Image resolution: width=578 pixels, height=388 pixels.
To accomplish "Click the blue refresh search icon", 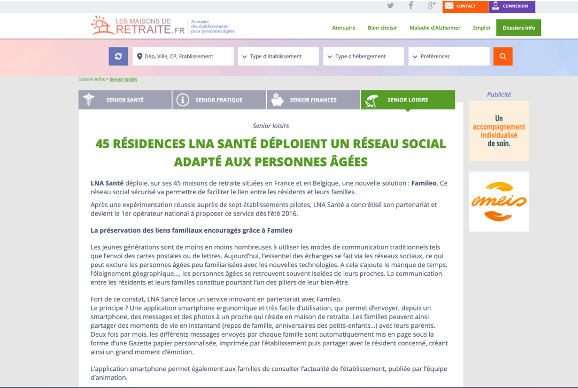I will pyautogui.click(x=118, y=56).
